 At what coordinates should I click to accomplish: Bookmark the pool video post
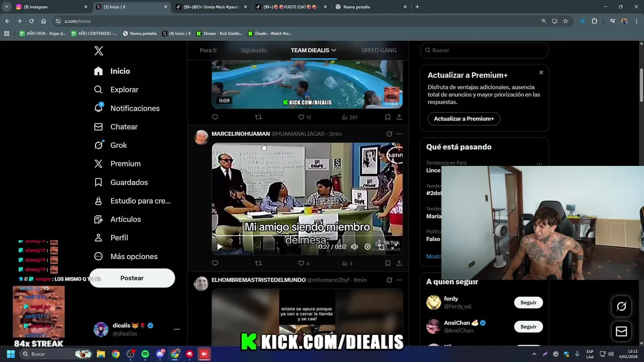(x=387, y=117)
